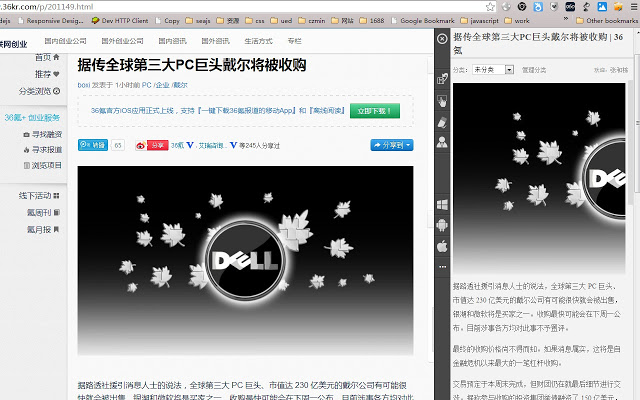Open the Google Bookmark bookmark
Image resolution: width=640 pixels, height=400 pixels.
pos(422,20)
